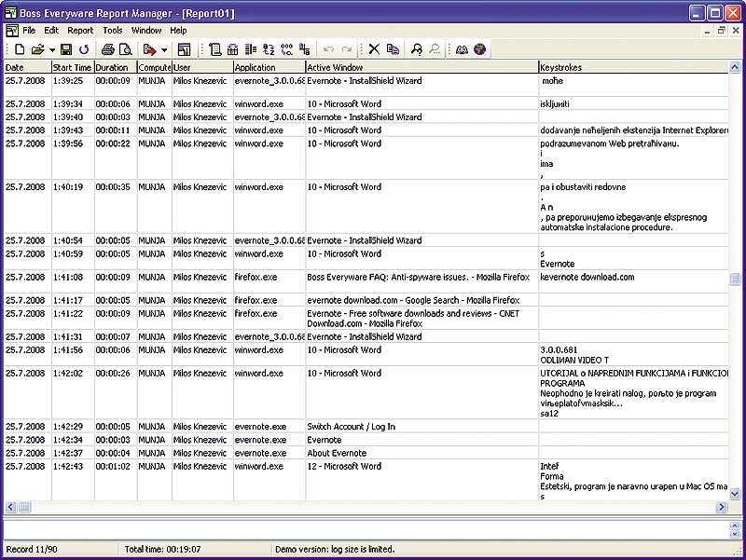Click the toolbar icon left of Undo
Screen dimensions: 746x560
305,49
